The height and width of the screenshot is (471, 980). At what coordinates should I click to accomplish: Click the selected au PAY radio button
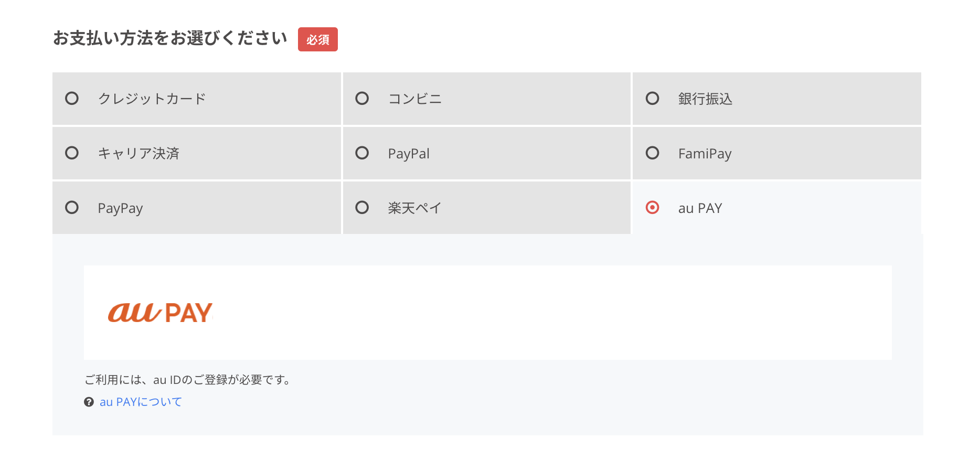(x=652, y=208)
